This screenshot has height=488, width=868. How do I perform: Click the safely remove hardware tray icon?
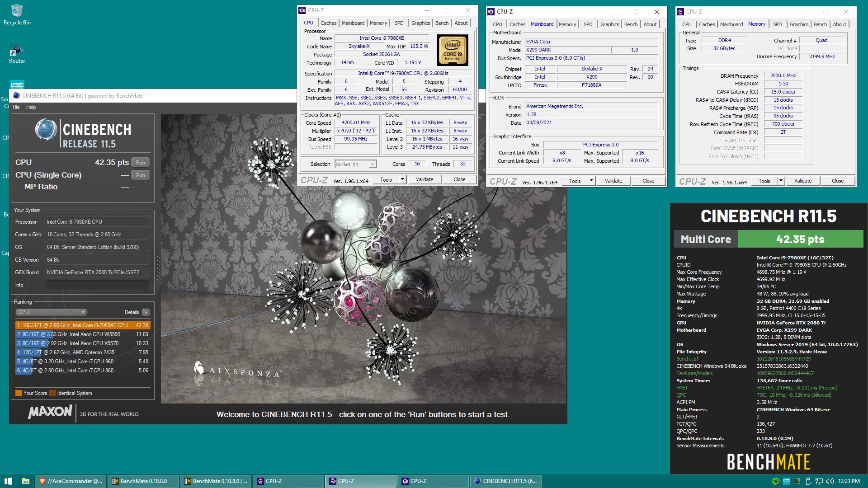[x=808, y=481]
